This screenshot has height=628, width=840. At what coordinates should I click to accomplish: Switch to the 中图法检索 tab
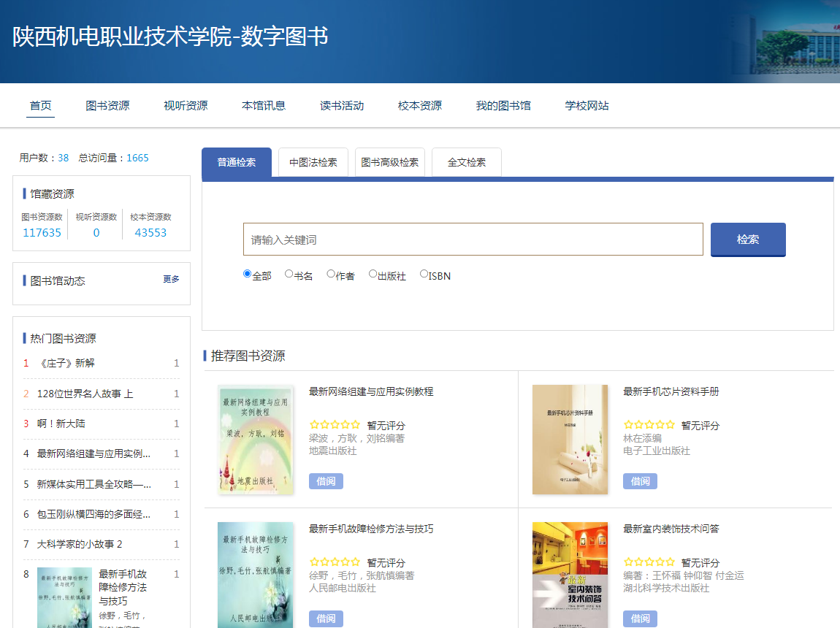click(x=313, y=162)
